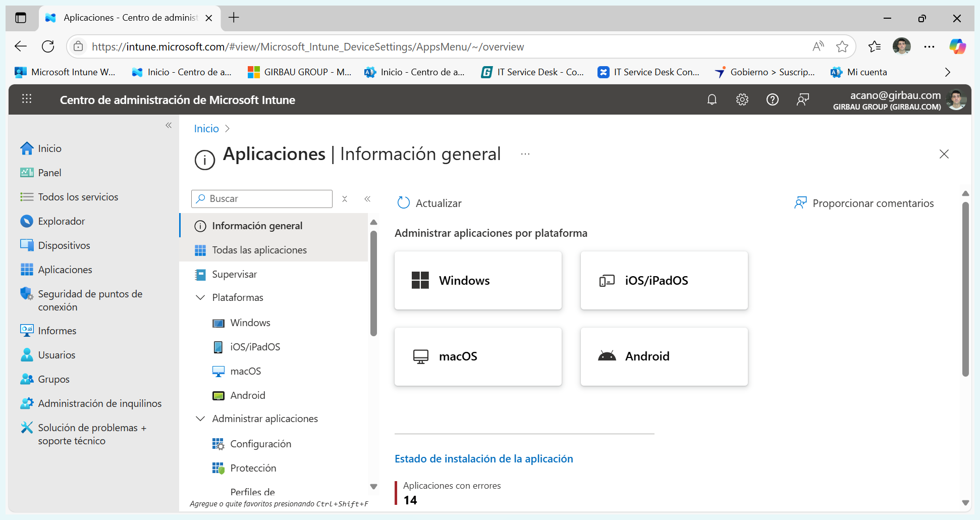The width and height of the screenshot is (980, 520).
Task: Select Solución de problemas + soporte técnico
Action: click(92, 434)
